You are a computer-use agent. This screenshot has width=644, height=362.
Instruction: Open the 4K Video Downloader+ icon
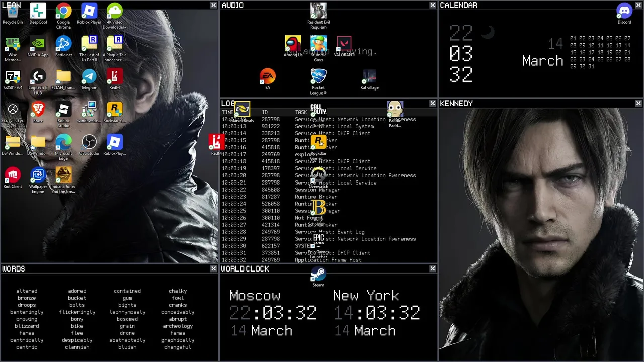tap(115, 16)
